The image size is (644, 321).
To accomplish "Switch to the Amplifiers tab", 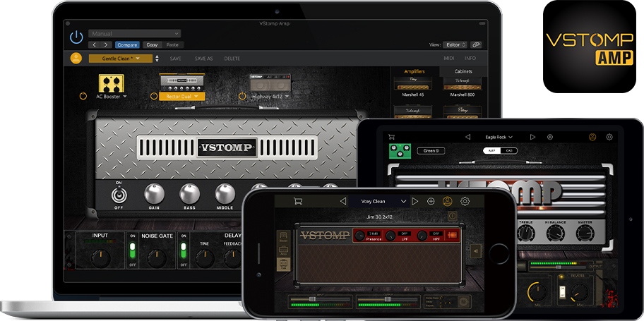I will point(414,71).
